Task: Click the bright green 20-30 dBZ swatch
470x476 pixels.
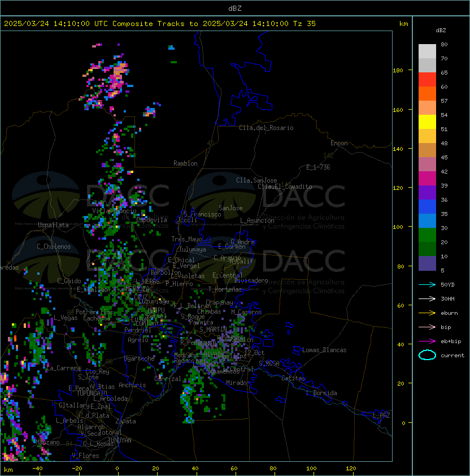Action: [x=427, y=235]
